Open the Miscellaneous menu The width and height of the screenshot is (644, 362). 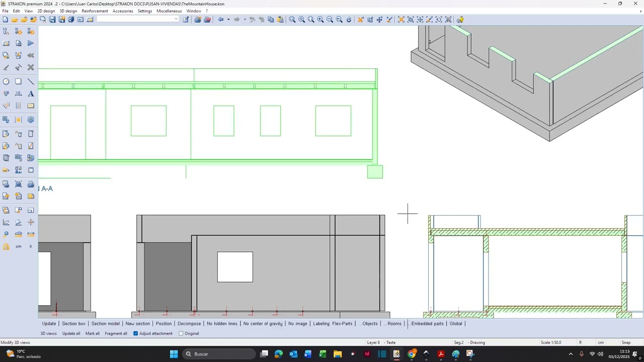[x=169, y=11]
